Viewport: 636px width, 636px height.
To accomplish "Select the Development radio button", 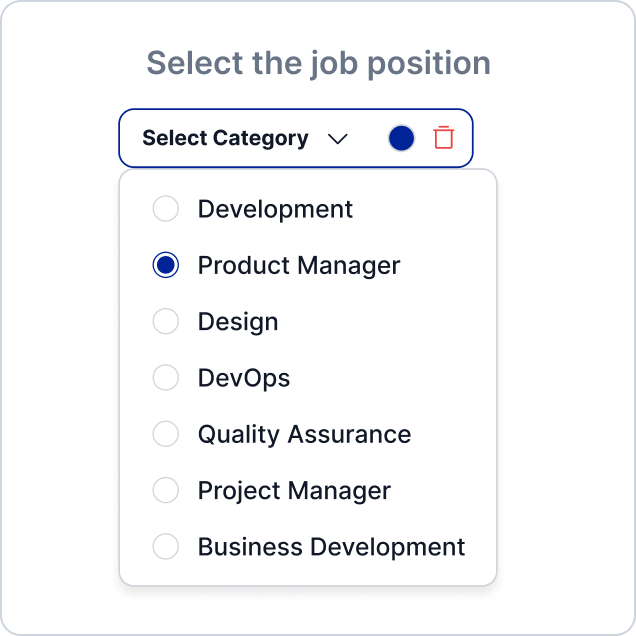I will pyautogui.click(x=165, y=208).
